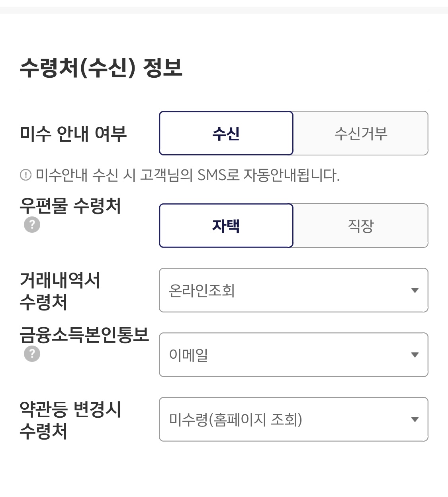Click the 우편물 수령처 label text
448x497 pixels.
tap(70, 206)
